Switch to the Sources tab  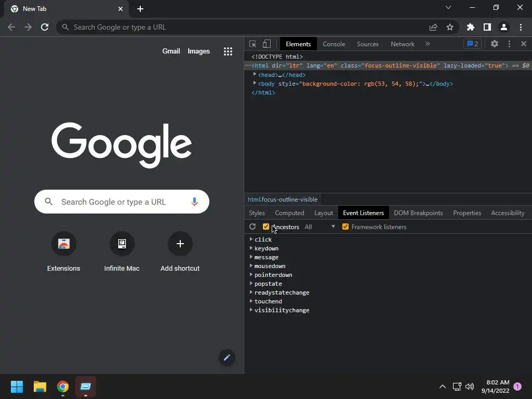click(x=367, y=44)
